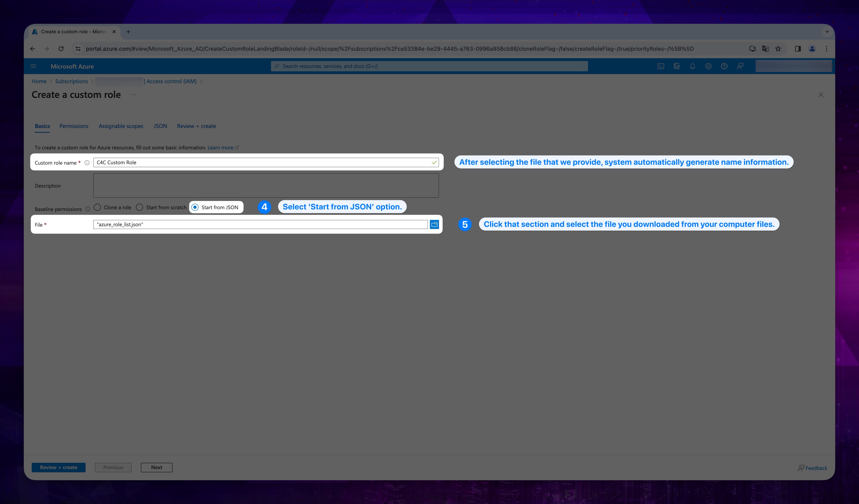Screen dimensions: 859x504
Task: Expand the tab search dropdown arrow
Action: pyautogui.click(x=827, y=32)
